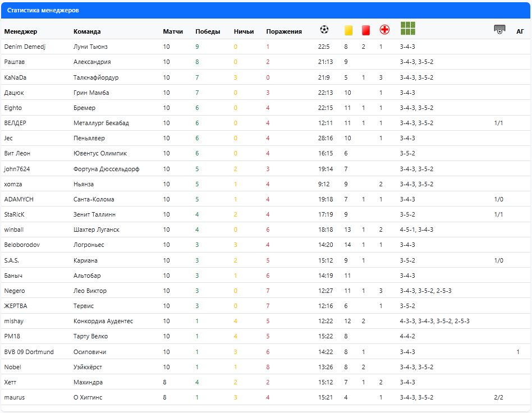This screenshot has width=532, height=413.
Task: Click team name Санта-Колома
Action: (94, 199)
